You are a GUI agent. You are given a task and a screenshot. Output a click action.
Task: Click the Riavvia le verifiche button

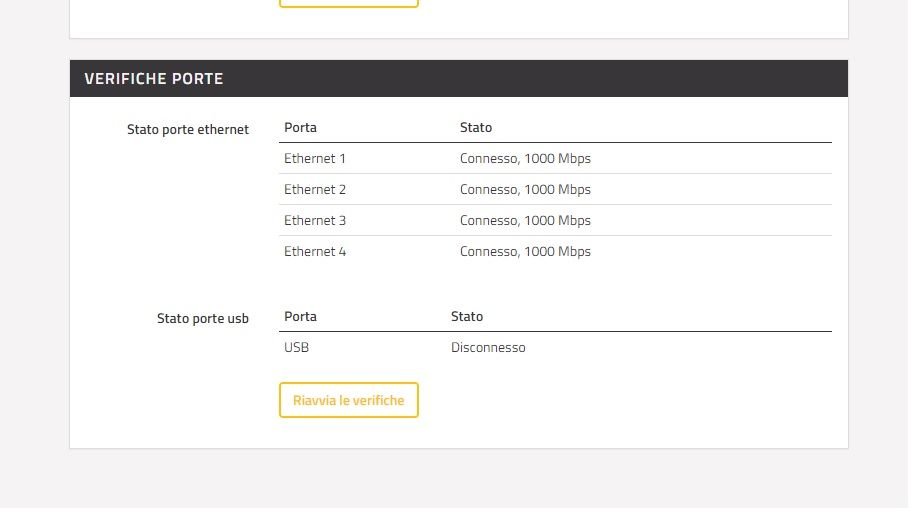pyautogui.click(x=349, y=400)
